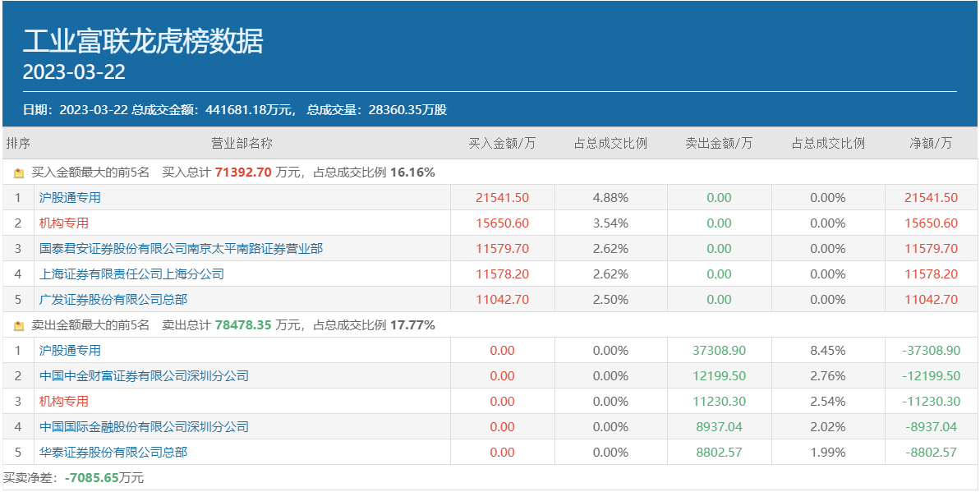Viewport: 980px width, 492px height.
Task: Click the 卖出金额/万 column header
Action: (x=719, y=143)
